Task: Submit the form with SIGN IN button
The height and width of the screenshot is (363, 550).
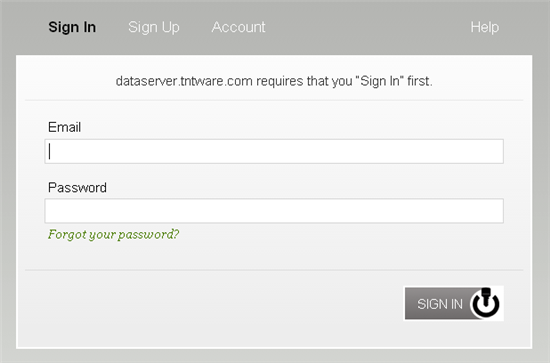Action: pyautogui.click(x=454, y=303)
